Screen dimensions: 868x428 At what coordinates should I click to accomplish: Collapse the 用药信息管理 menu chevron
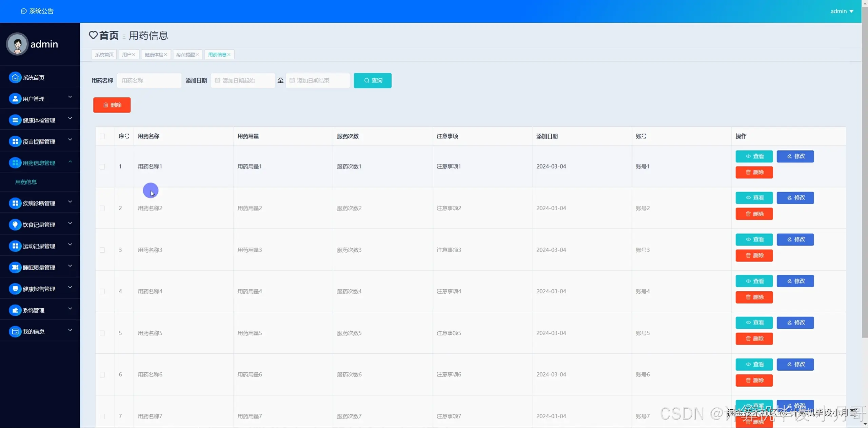tap(70, 161)
